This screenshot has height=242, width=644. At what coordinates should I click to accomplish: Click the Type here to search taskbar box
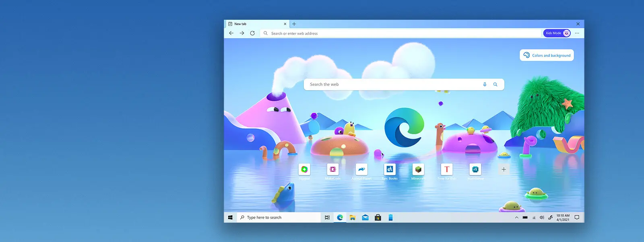click(279, 217)
